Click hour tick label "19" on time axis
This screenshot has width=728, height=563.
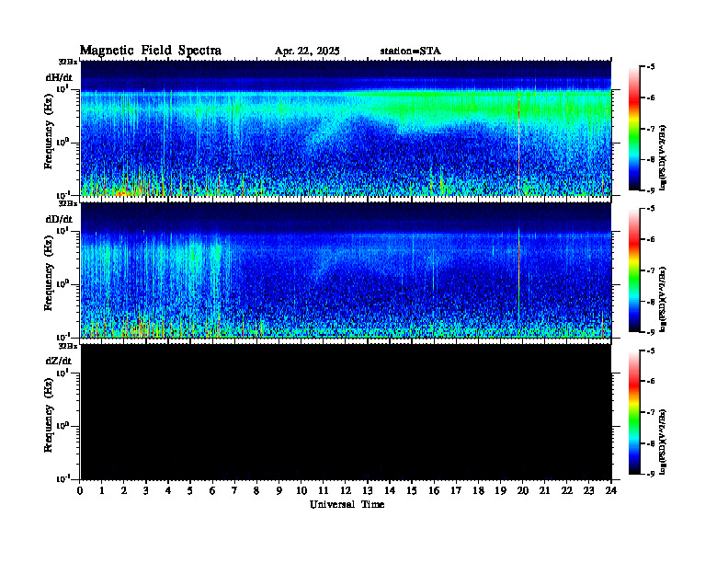500,490
